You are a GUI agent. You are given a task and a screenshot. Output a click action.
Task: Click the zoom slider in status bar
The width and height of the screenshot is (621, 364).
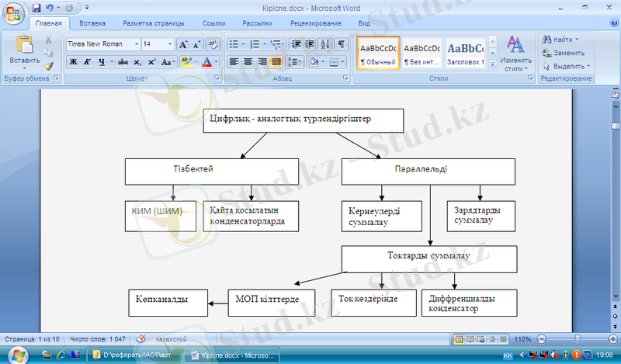coord(578,339)
